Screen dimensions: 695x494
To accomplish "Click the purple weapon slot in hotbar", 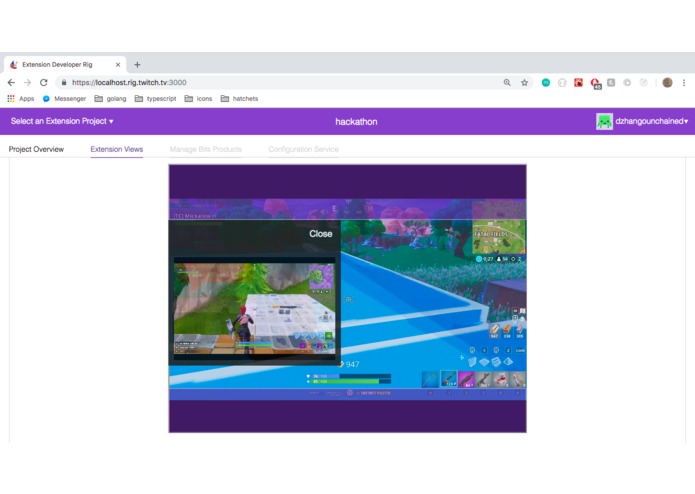I will coord(466,380).
